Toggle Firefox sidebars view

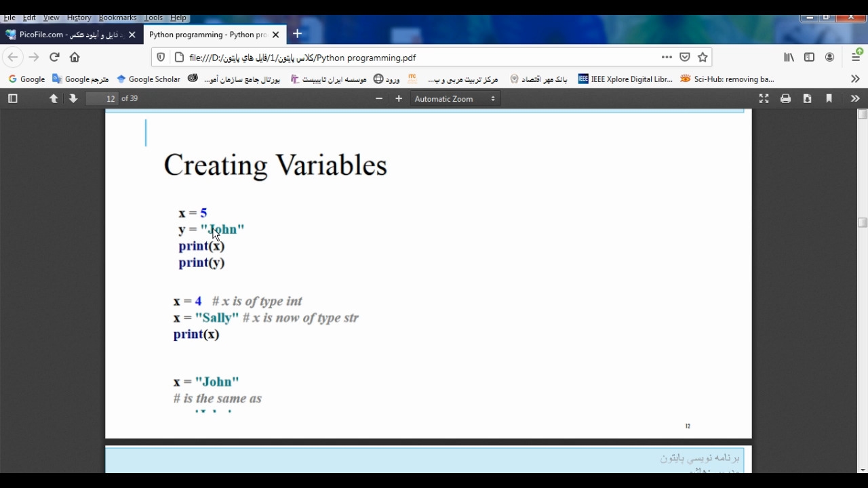809,58
